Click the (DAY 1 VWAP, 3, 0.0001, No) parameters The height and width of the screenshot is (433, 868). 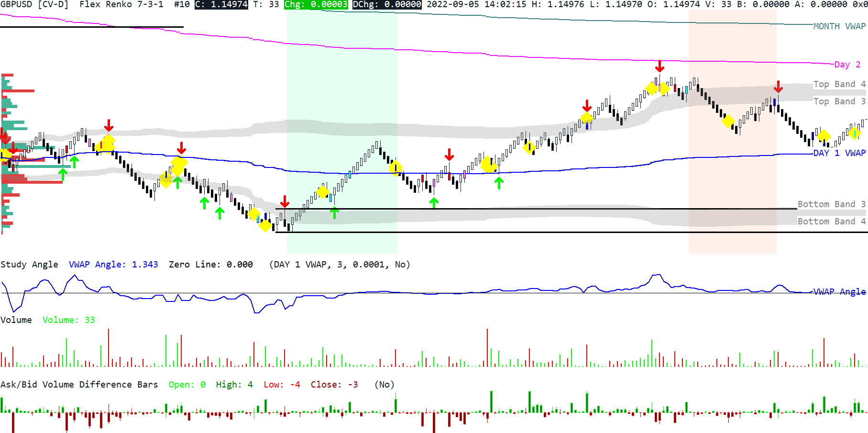pyautogui.click(x=340, y=265)
